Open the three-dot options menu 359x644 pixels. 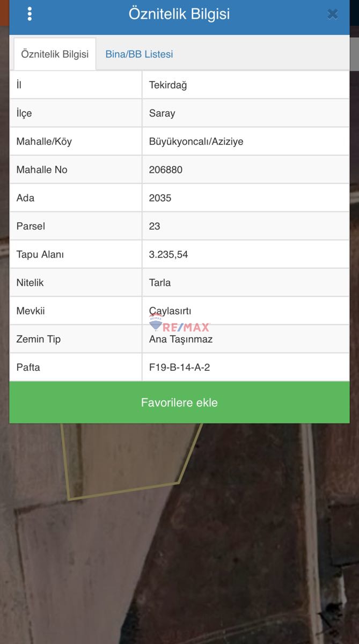click(30, 14)
